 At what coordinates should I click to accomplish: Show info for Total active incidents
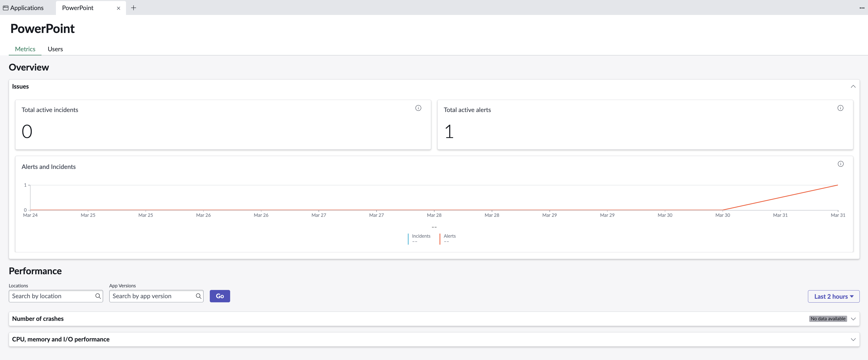click(418, 108)
